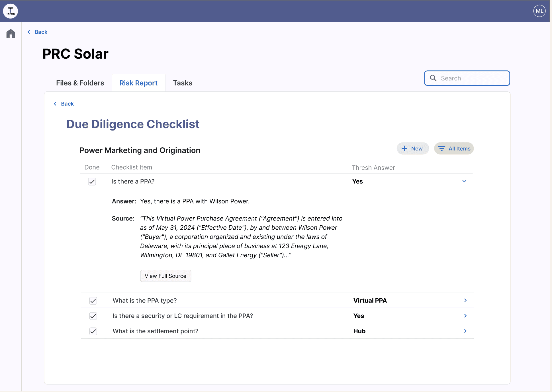The image size is (552, 392).
Task: Uncheck the 'Is there a PPA?' checkbox
Action: (92, 181)
